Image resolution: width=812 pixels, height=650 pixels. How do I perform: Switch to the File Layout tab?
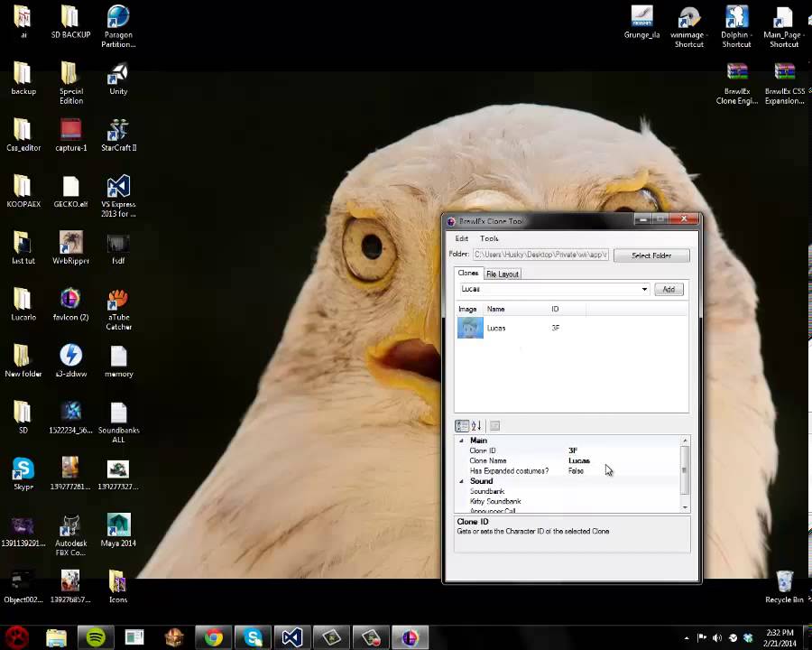tap(503, 274)
